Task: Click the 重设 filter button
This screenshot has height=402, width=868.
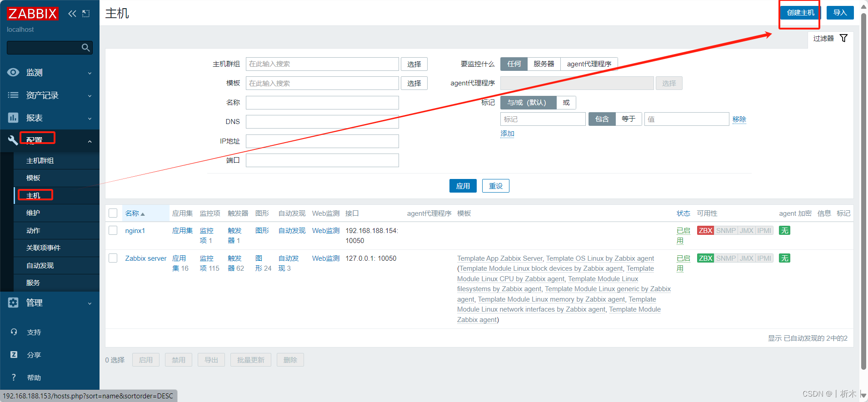Action: (496, 186)
